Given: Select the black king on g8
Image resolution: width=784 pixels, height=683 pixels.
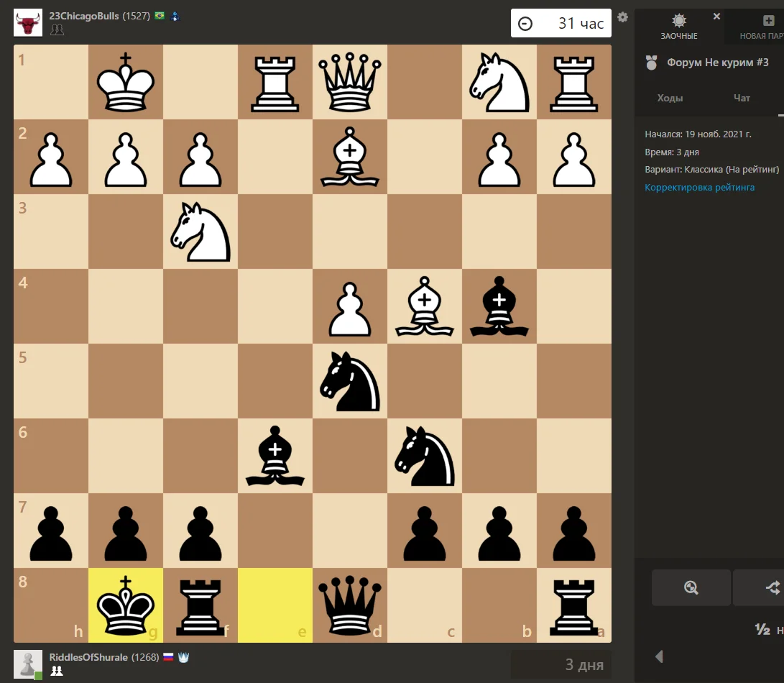Looking at the screenshot, I should click(x=126, y=605).
